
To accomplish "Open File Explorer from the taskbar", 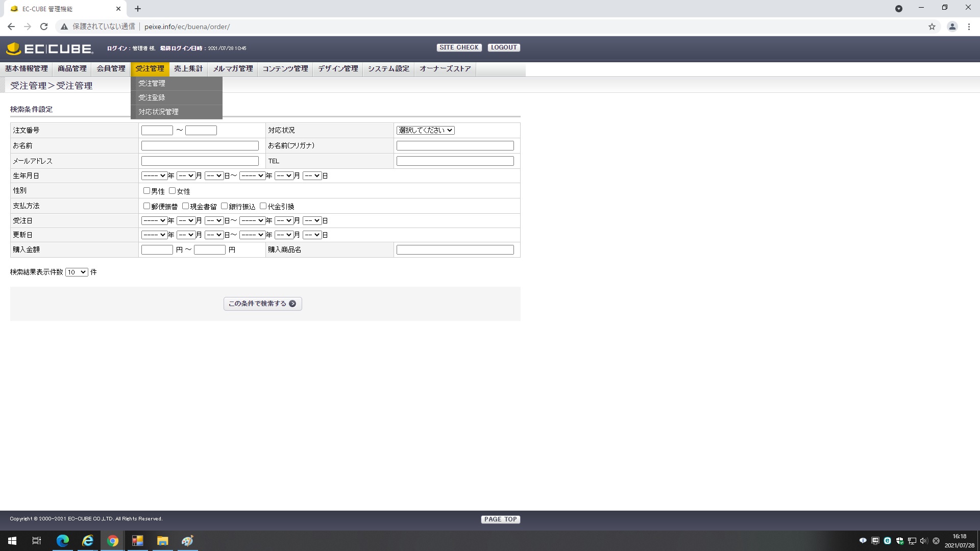I will pos(162,541).
